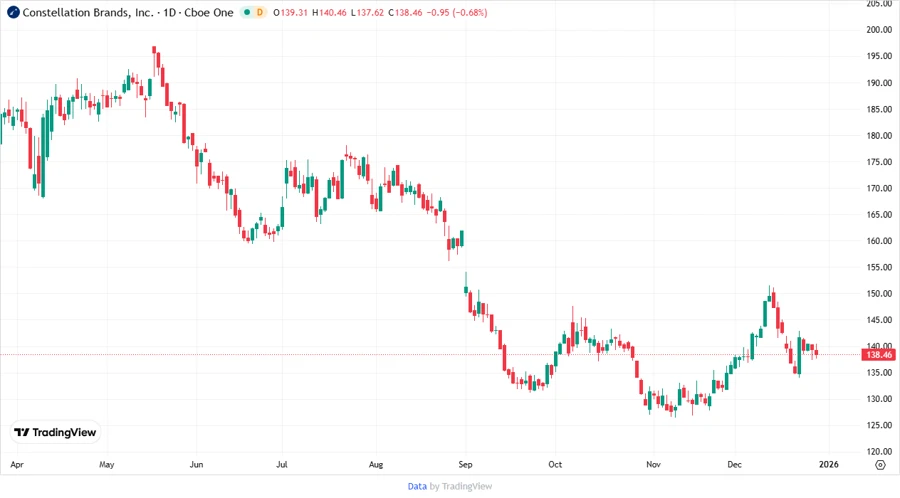Screen dimensions: 900x498
Task: Click the 180.00 price axis label
Action: point(879,135)
